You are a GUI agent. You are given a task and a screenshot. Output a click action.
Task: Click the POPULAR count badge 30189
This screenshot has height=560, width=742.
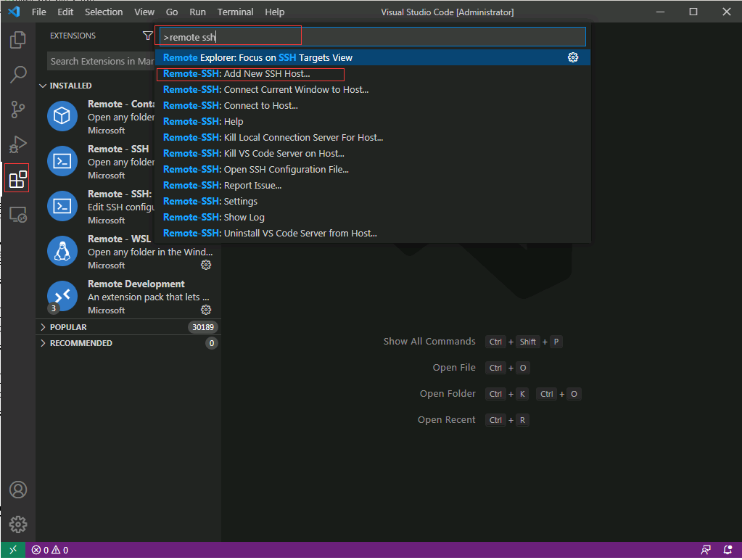pos(203,327)
